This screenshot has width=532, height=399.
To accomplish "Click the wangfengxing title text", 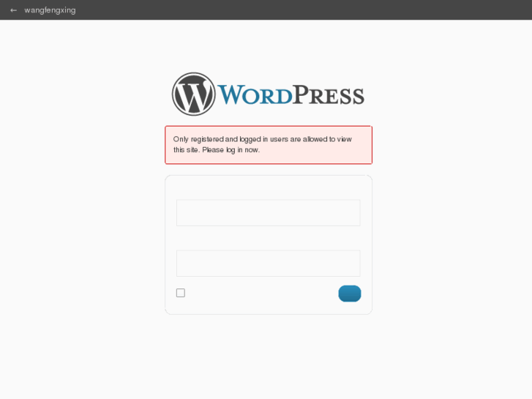I will point(50,10).
